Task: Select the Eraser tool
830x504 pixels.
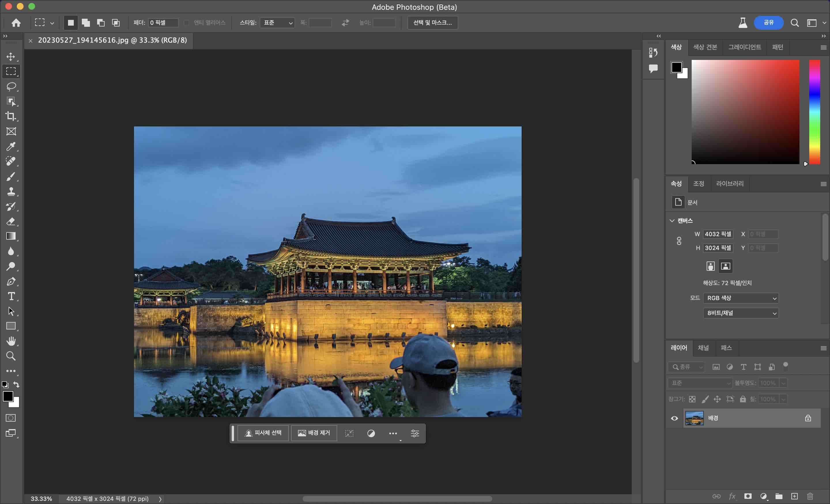Action: click(11, 221)
